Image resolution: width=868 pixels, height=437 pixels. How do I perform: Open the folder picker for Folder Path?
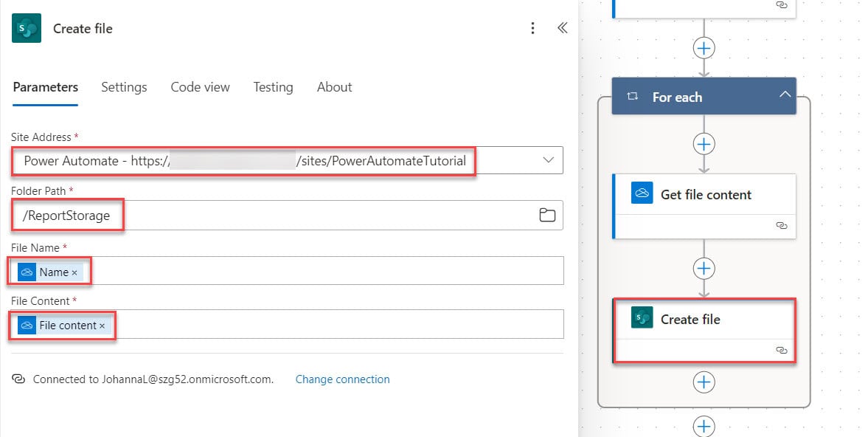[x=547, y=215]
